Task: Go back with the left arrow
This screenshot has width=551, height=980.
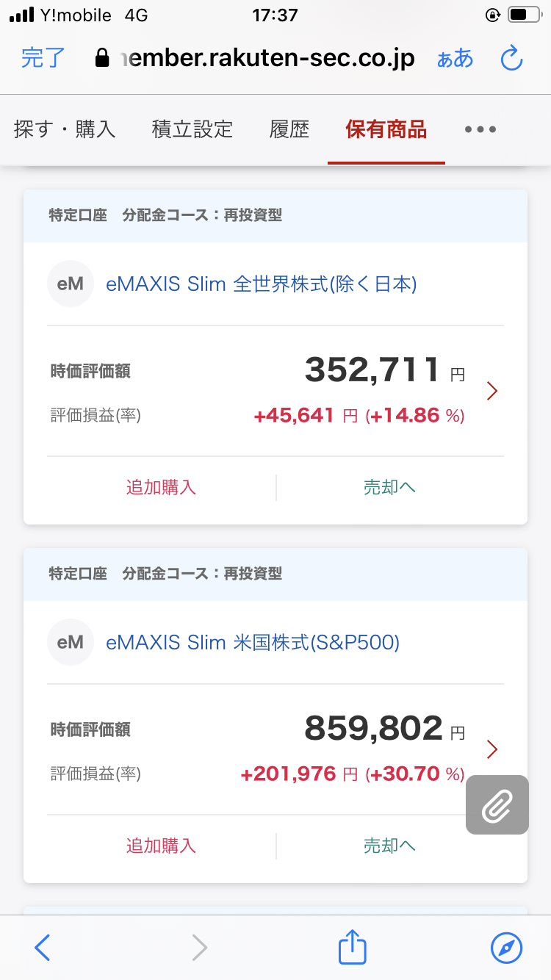Action: click(x=43, y=948)
